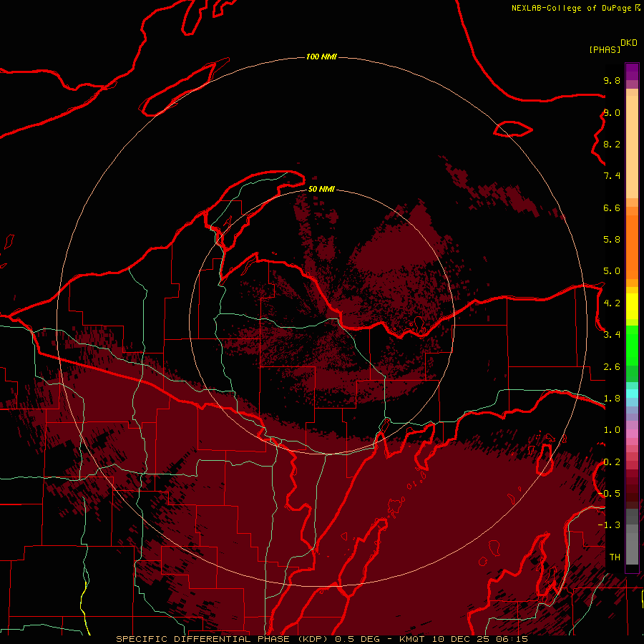The image size is (644, 644).
Task: Click the 100 NMI range ring label
Action: pyautogui.click(x=321, y=57)
